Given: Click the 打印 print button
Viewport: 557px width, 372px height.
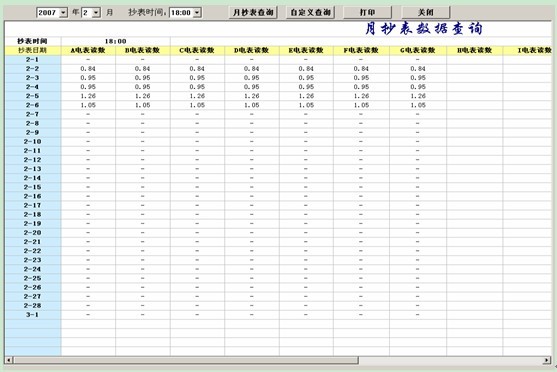Looking at the screenshot, I should (x=368, y=12).
